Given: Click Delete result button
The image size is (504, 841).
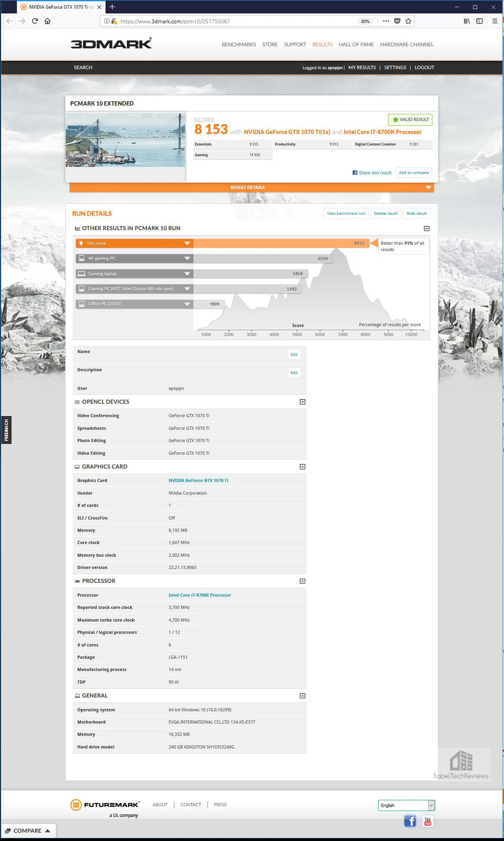Looking at the screenshot, I should [386, 214].
